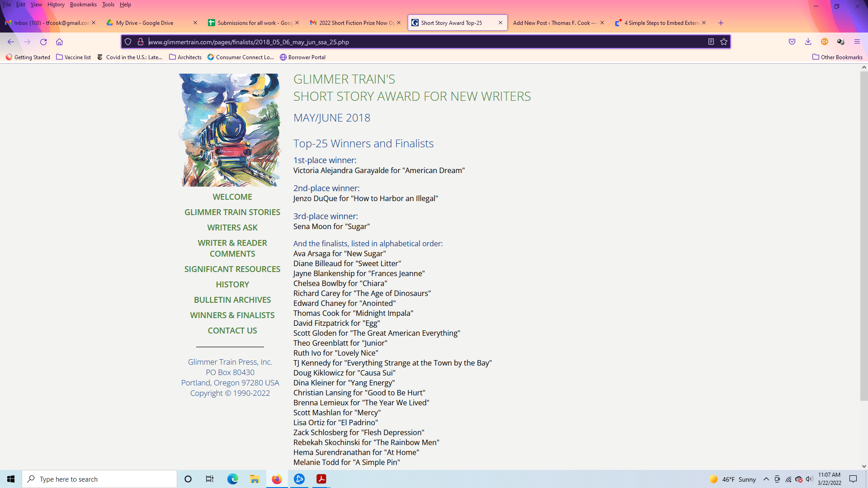868x488 pixels.
Task: Open the browser home page
Action: 59,42
